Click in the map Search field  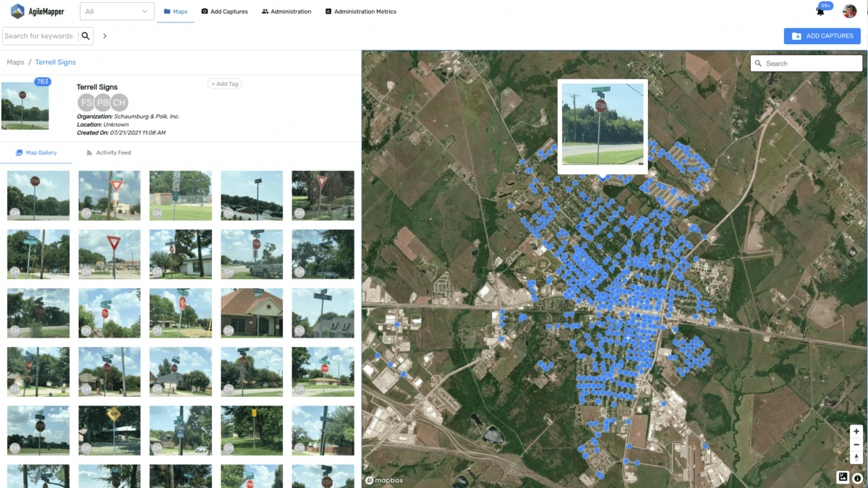point(806,63)
